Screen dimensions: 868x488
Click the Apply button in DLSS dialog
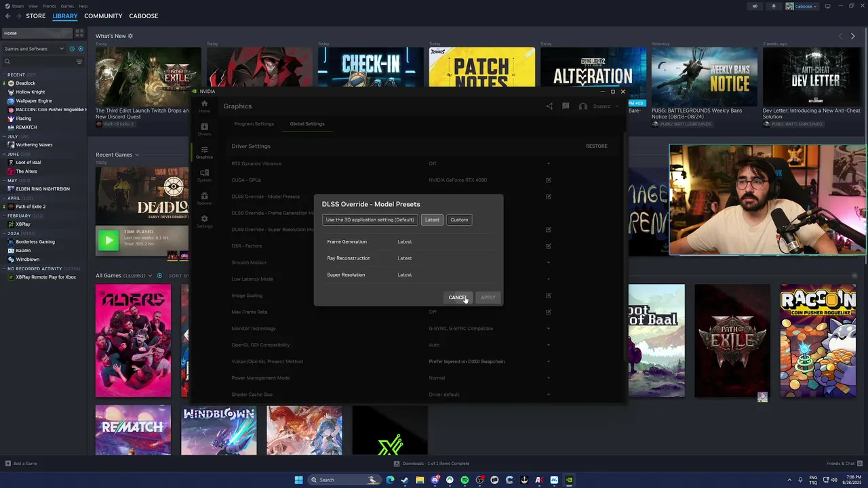(488, 298)
